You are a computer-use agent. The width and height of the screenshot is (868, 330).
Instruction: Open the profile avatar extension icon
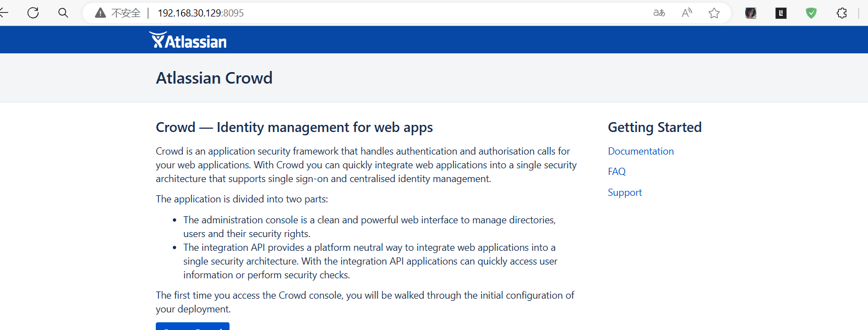pyautogui.click(x=751, y=13)
